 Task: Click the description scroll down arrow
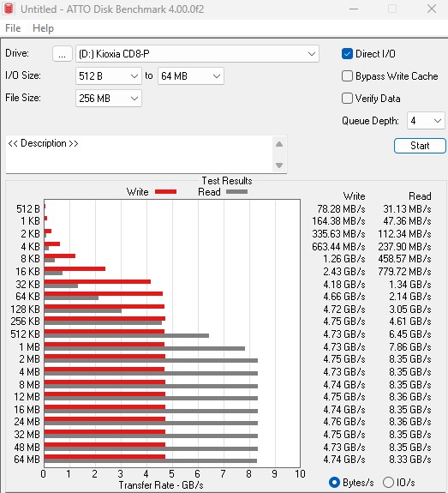279,165
